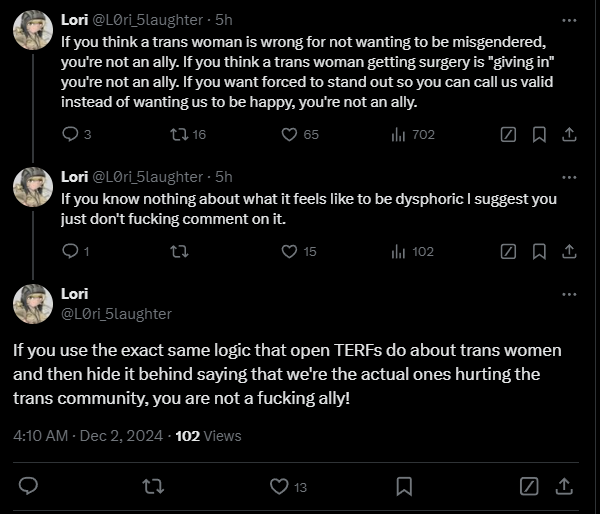Screen dimensions: 600x514
Task: Like the main tweet with 13 likes
Action: (x=281, y=486)
